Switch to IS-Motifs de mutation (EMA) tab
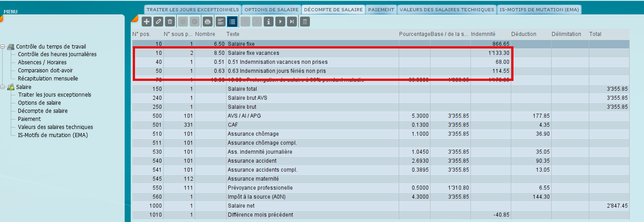This screenshot has width=644, height=222. (x=539, y=9)
